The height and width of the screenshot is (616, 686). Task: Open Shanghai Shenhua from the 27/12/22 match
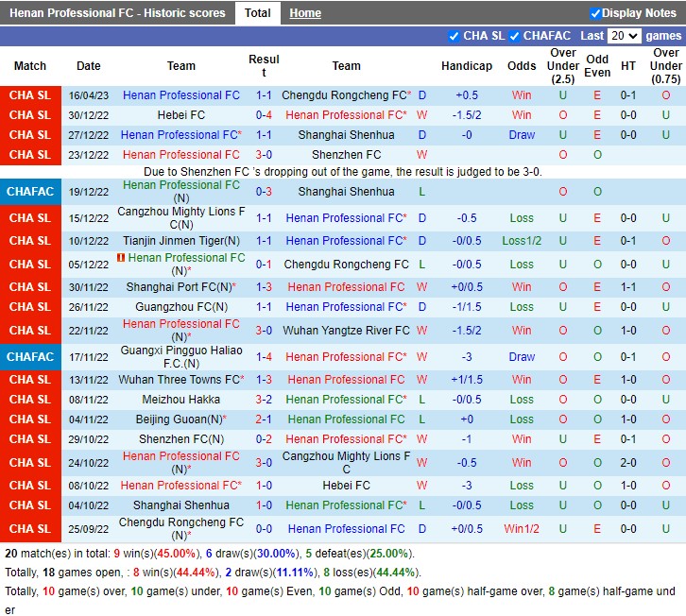coord(346,135)
